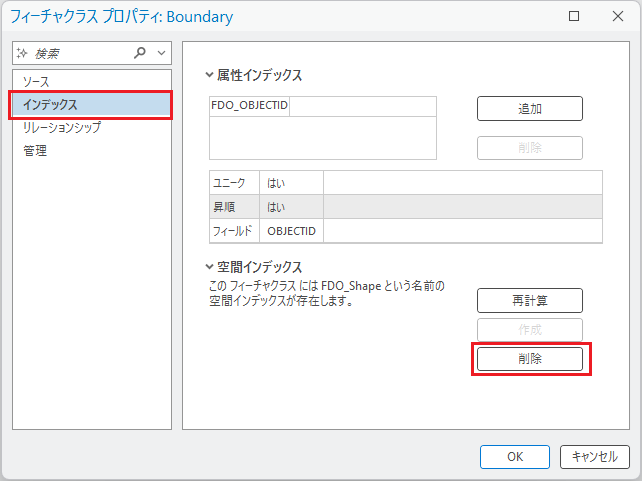Click the OBJECTID field value cell

[x=291, y=231]
